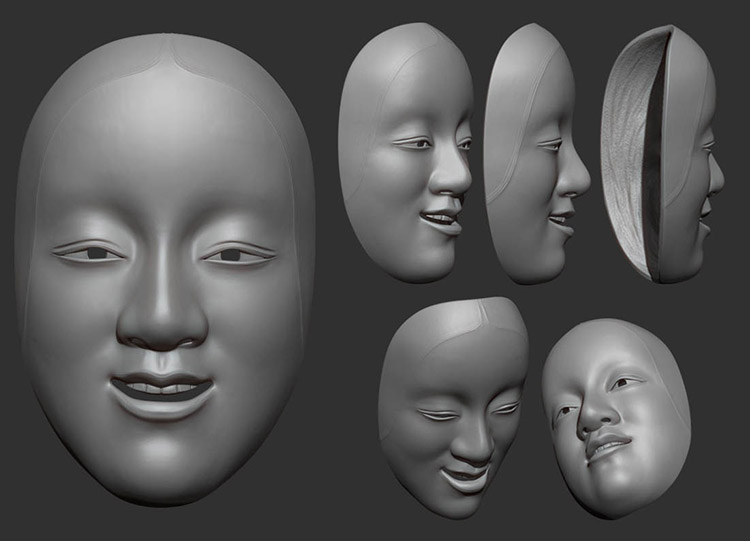Image resolution: width=750 pixels, height=541 pixels.
Task: Select the side profile mask render
Action: [537, 154]
